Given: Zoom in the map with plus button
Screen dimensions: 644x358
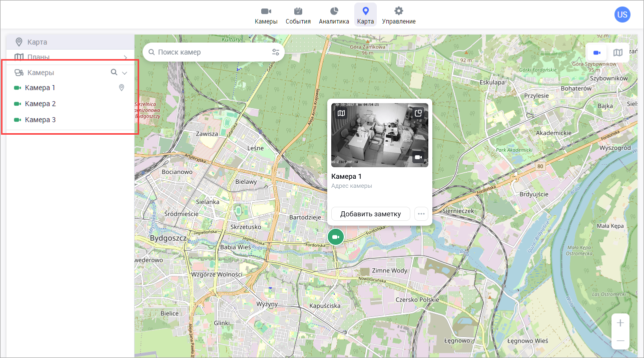Looking at the screenshot, I should [x=620, y=323].
